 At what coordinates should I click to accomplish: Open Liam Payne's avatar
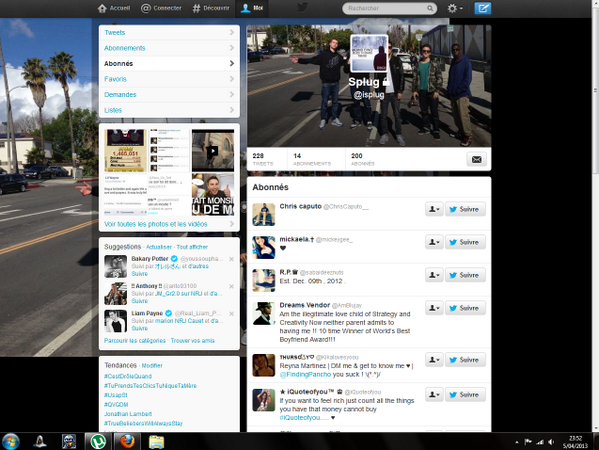[115, 321]
